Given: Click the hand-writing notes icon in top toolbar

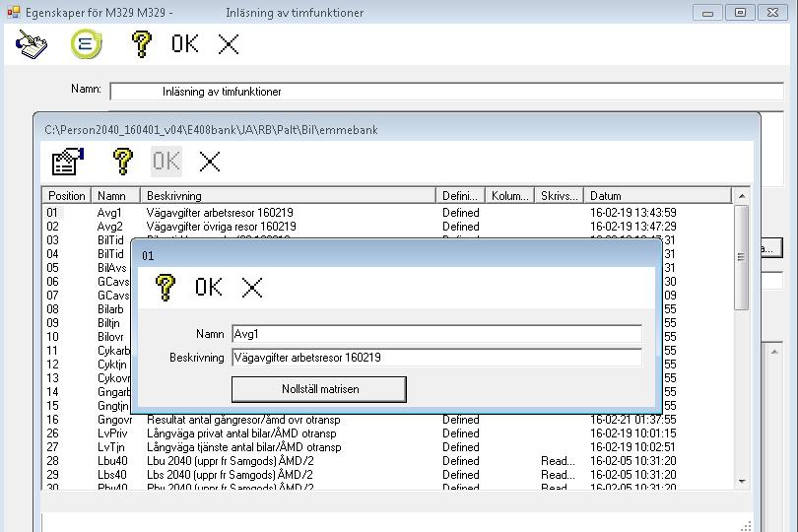Looking at the screenshot, I should tap(32, 44).
